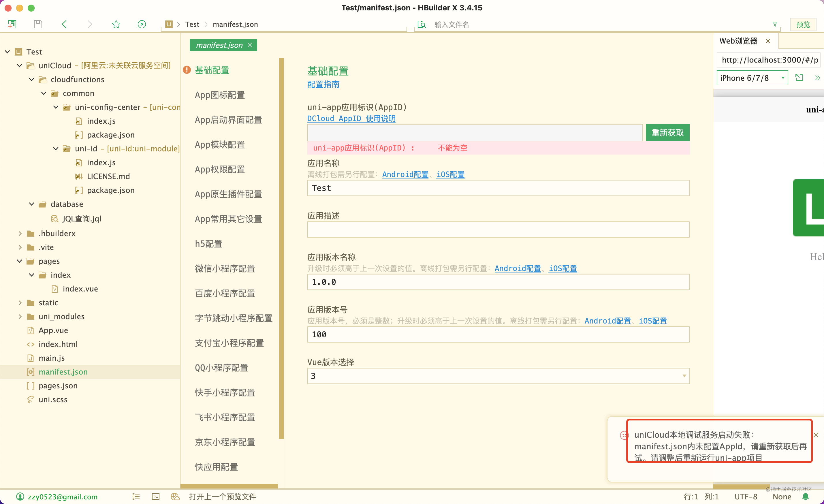Switch to the Web浏览器 tab

point(738,41)
